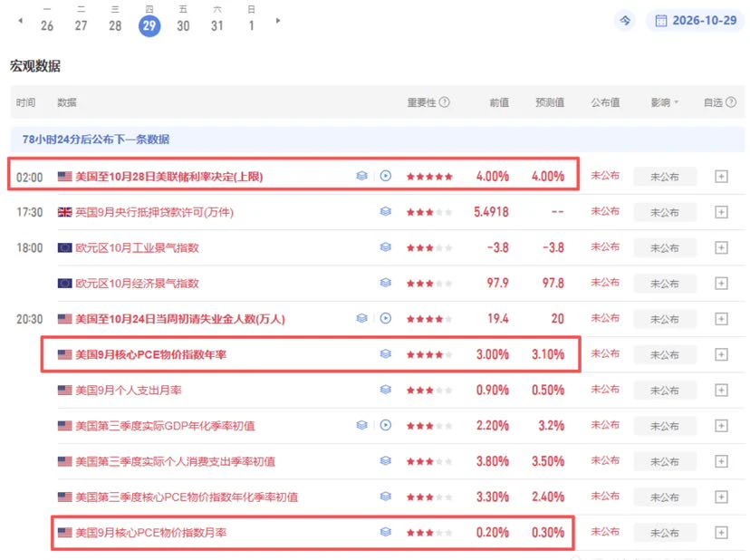Click the help icon next to 重要性
This screenshot has width=750, height=560.
(445, 102)
